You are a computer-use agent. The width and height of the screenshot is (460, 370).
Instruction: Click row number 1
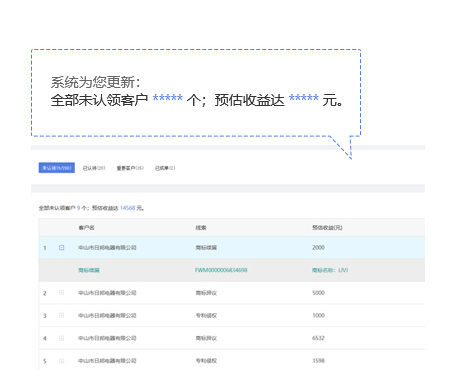[x=45, y=248]
